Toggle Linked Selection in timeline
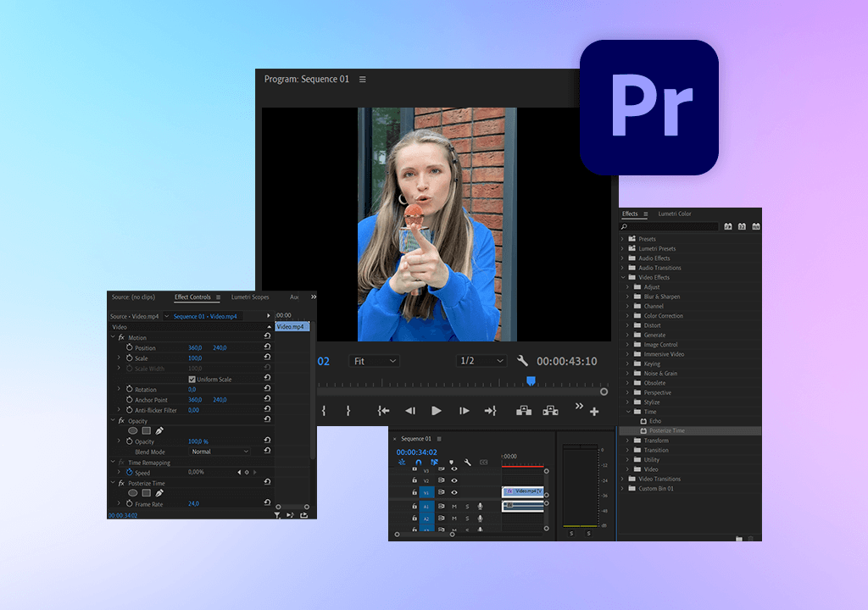Viewport: 868px width, 610px height. pos(435,463)
